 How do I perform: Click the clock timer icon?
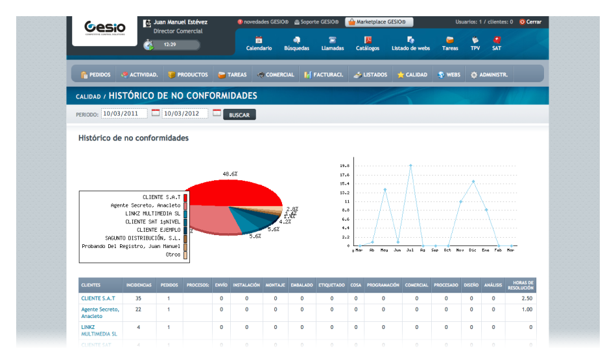click(148, 45)
